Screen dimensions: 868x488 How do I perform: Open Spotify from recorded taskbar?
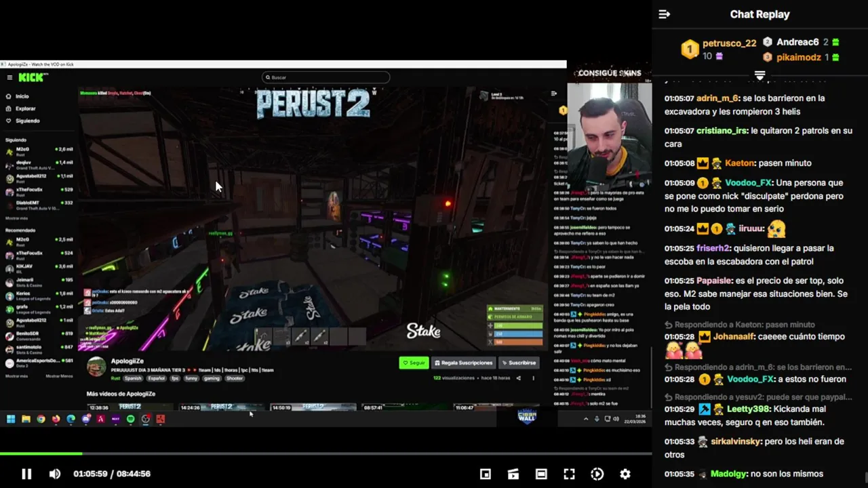point(130,419)
